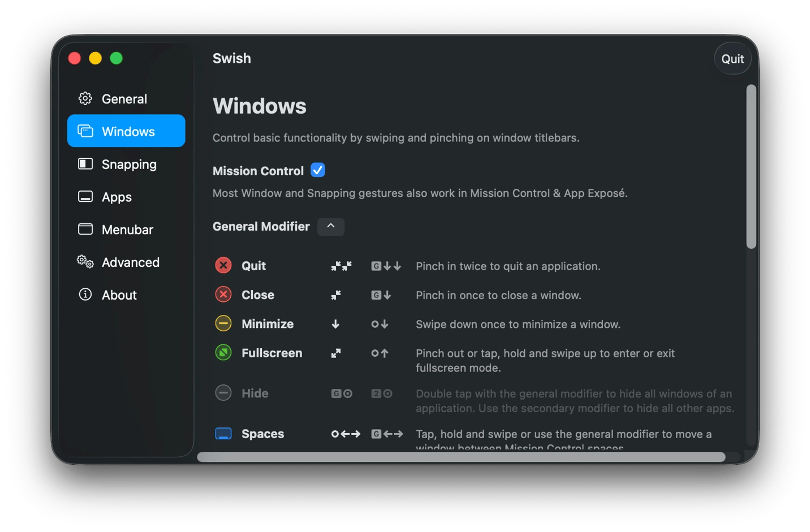Click the double pinch-in Quit gesture icon
810x532 pixels.
pyautogui.click(x=341, y=266)
